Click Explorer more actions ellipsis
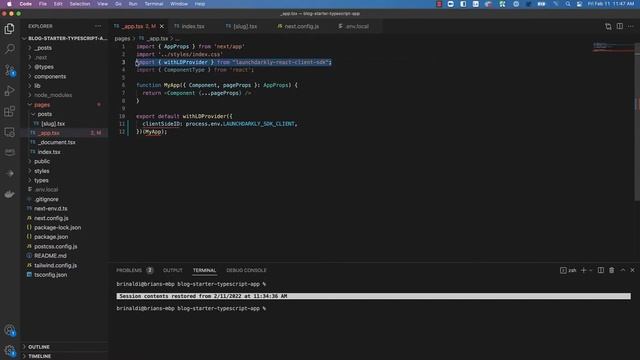This screenshot has width=640, height=360. coord(98,26)
